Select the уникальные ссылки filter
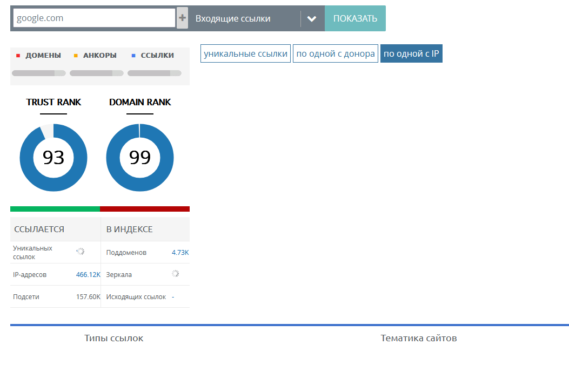 (x=245, y=54)
